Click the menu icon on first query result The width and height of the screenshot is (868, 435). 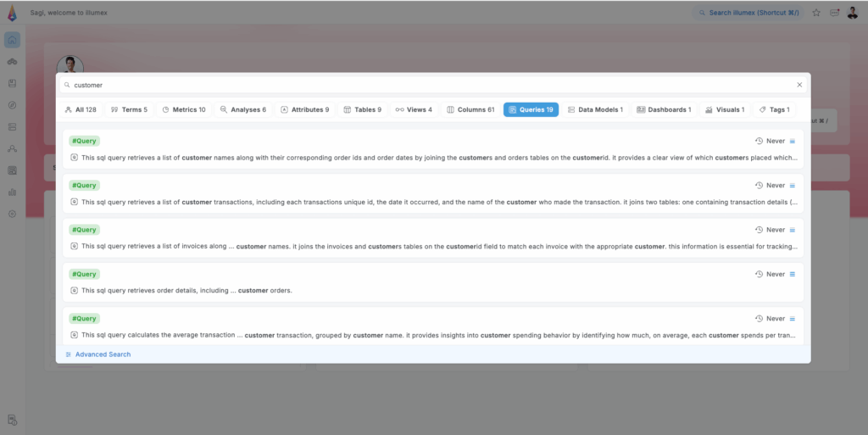tap(793, 141)
